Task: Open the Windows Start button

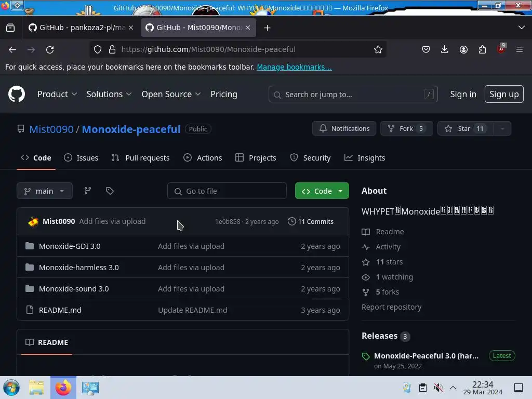Action: click(11, 388)
